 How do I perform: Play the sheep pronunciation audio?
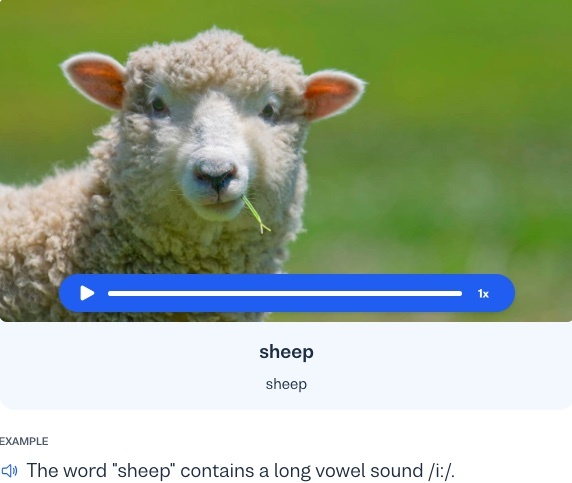tap(87, 293)
